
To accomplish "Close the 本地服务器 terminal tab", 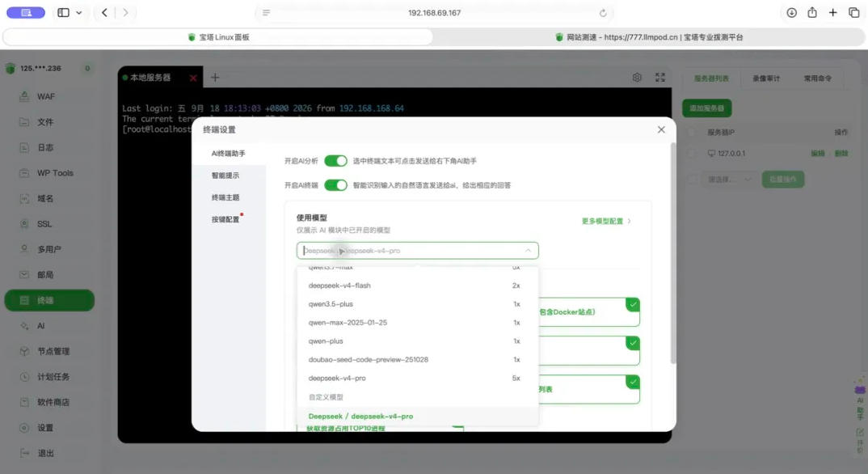I will tap(193, 78).
